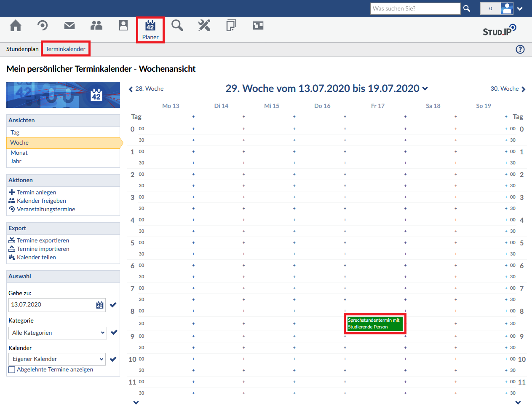Go to 30. Woche
This screenshot has height=409, width=532.
(508, 89)
